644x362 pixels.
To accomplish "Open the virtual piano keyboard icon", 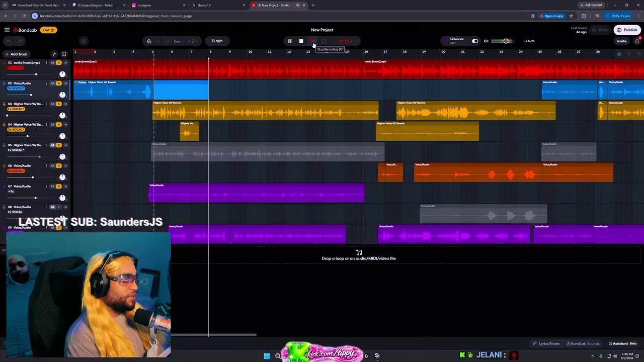I will pos(84,41).
